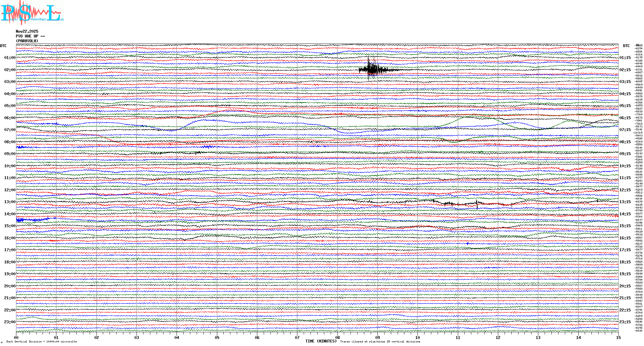Click the 07:15 time label on the right
Screen dimensions: 644x346
tap(625, 130)
